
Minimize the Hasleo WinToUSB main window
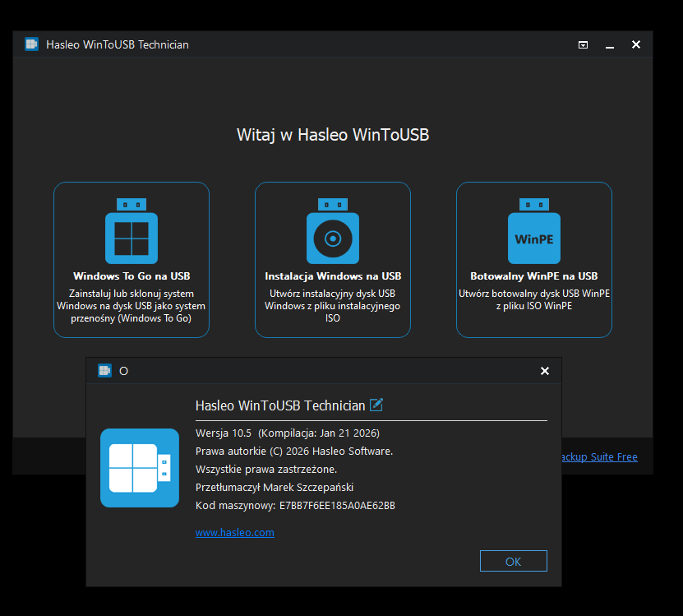click(x=610, y=45)
